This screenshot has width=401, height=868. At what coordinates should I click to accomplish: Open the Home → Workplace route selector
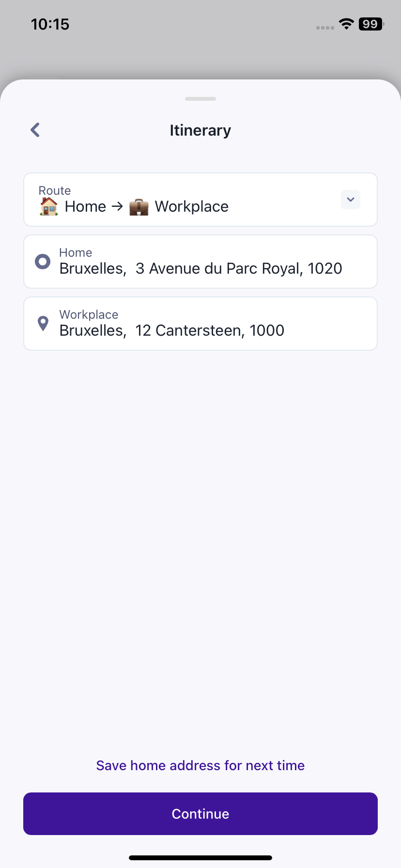(x=184, y=200)
